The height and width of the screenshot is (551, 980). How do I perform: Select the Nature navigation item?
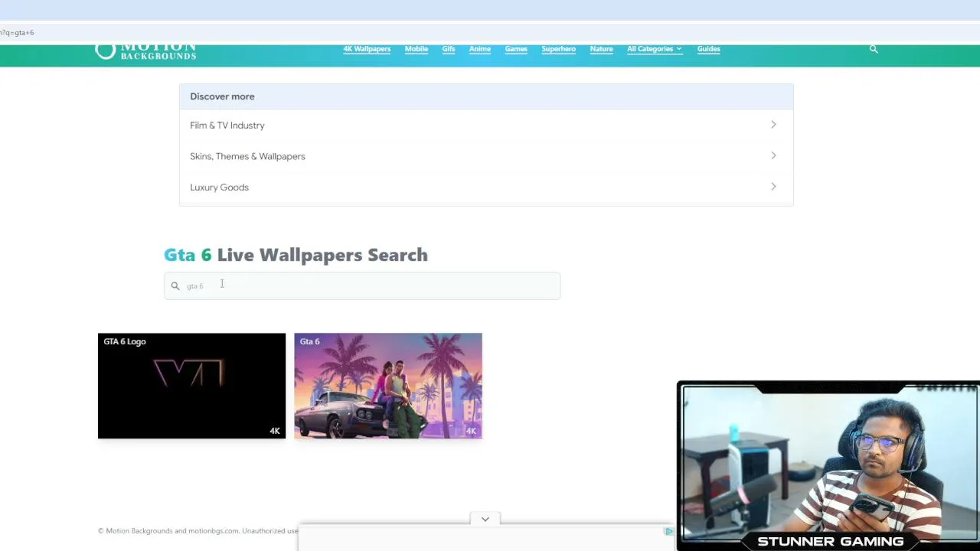602,49
